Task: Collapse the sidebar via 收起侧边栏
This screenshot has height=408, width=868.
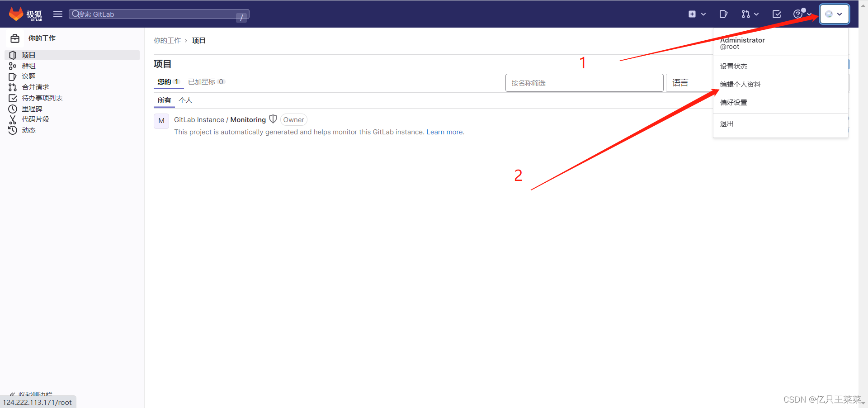Action: click(x=32, y=394)
